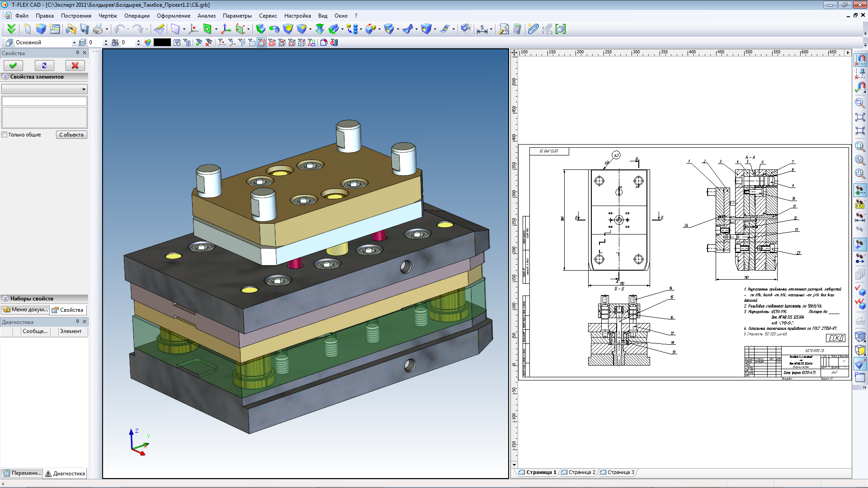Click the black color swatch in the toolbar
The width and height of the screenshot is (868, 488).
coord(161,42)
